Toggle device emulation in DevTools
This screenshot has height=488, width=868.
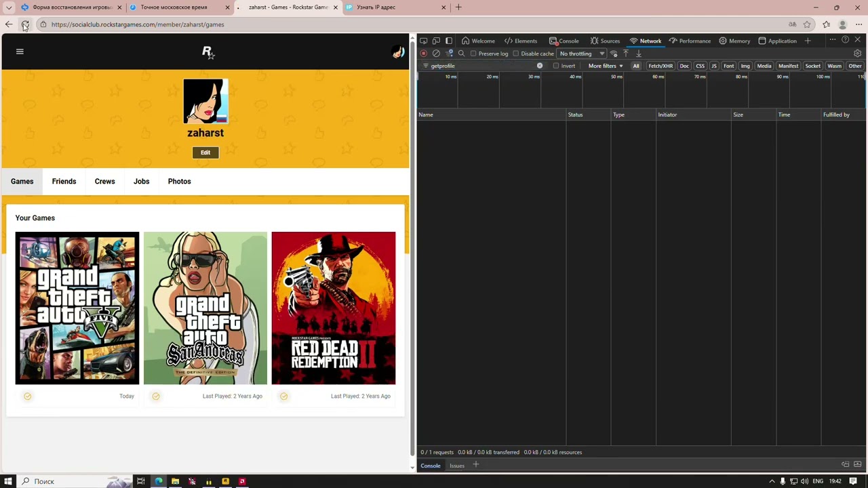point(436,41)
